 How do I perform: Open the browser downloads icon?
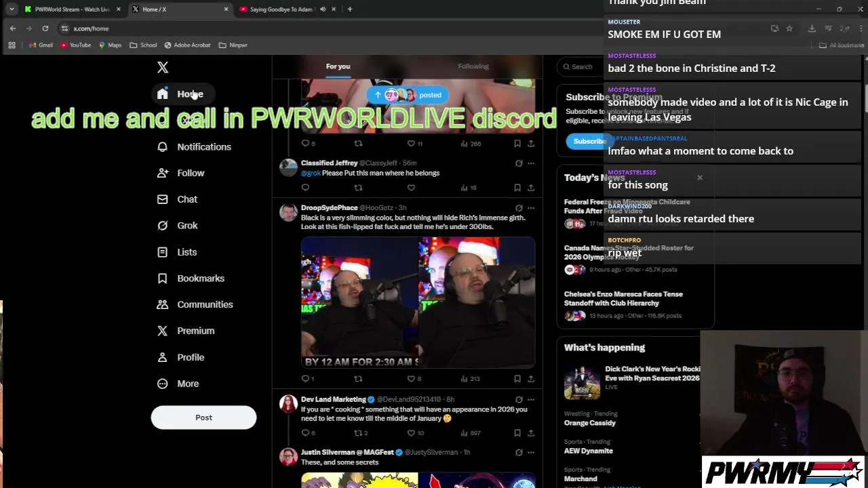pyautogui.click(x=812, y=28)
